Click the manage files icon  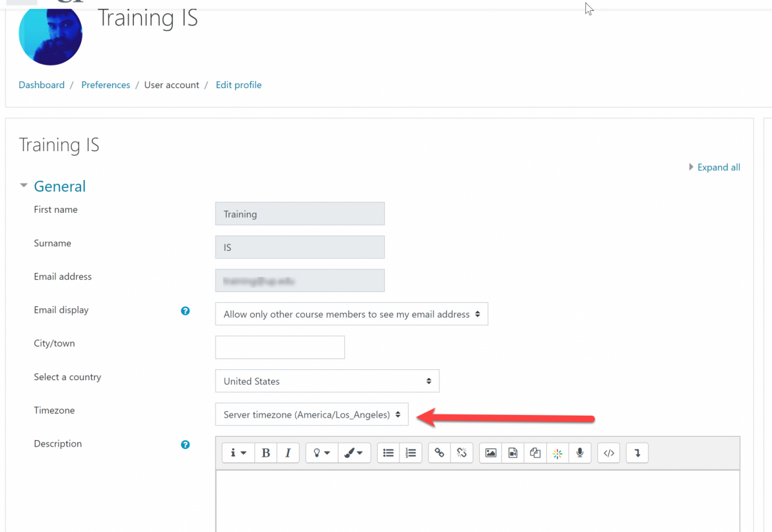[535, 453]
